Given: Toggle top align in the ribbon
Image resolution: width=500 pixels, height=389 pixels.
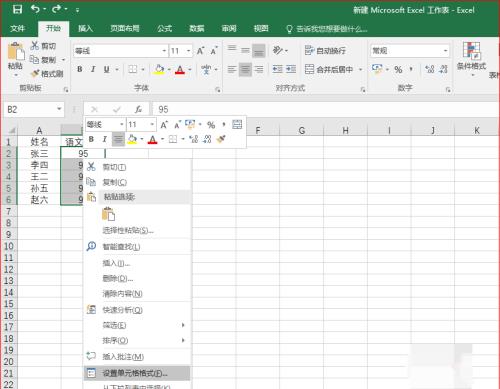Looking at the screenshot, I should coord(232,50).
